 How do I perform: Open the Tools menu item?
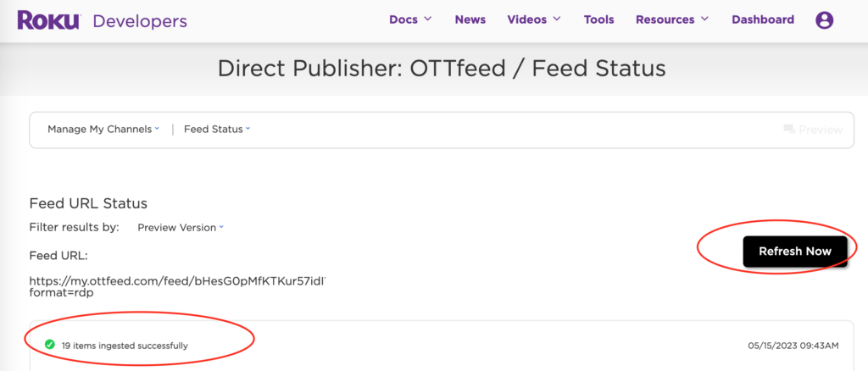pyautogui.click(x=599, y=19)
